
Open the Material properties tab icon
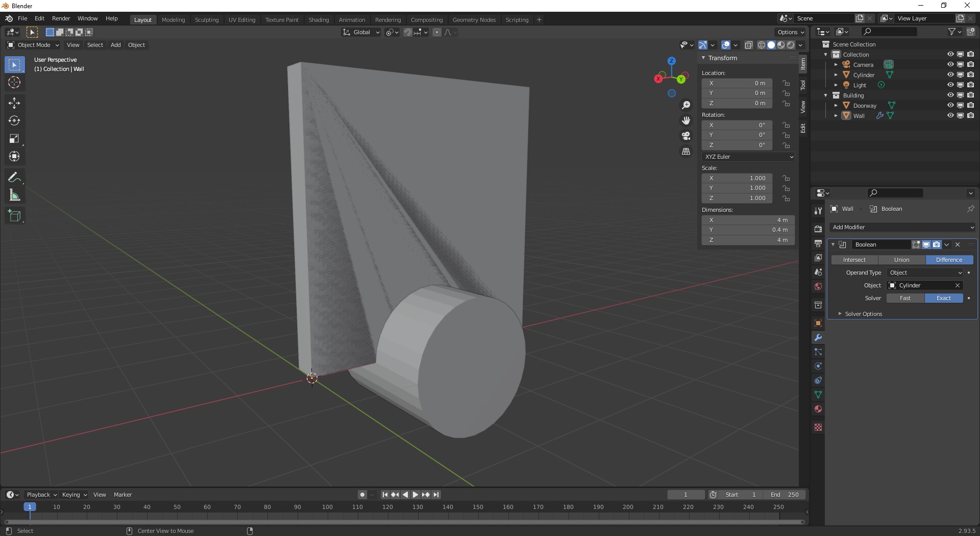click(x=818, y=409)
